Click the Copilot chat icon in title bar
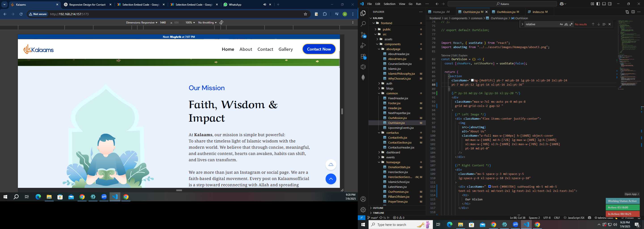Screen dimensions: 644x229 click(x=561, y=4)
